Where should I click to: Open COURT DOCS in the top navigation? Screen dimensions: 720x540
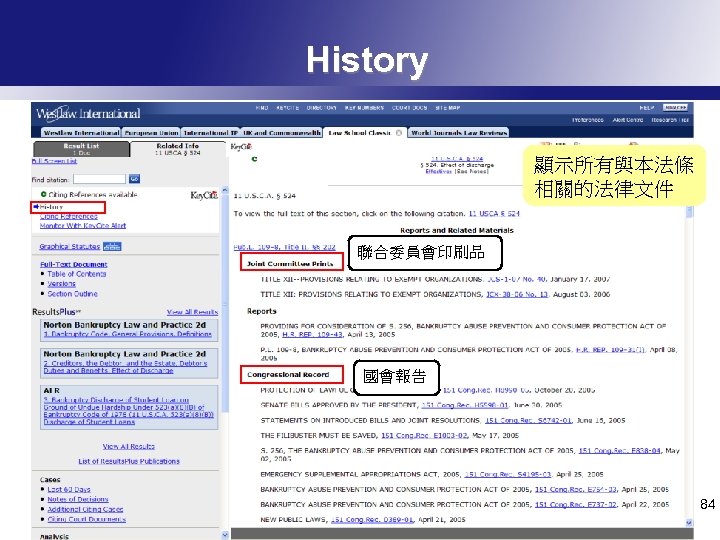(x=410, y=108)
